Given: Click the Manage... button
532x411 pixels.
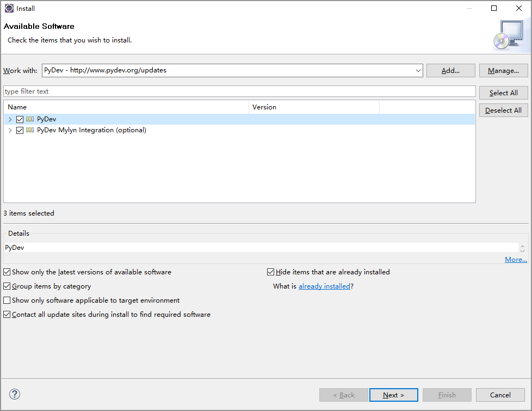Looking at the screenshot, I should 504,71.
